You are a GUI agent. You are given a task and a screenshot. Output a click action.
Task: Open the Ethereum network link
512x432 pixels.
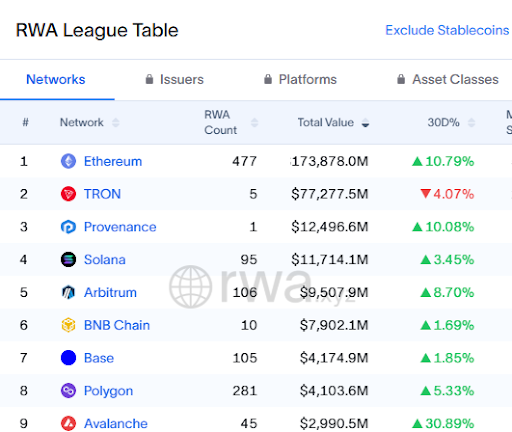click(x=113, y=161)
